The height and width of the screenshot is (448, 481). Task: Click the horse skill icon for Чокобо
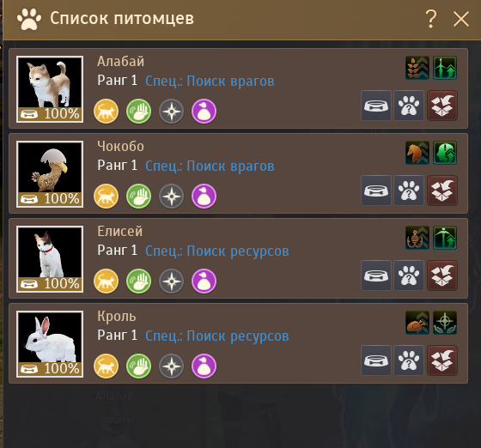[x=417, y=153]
